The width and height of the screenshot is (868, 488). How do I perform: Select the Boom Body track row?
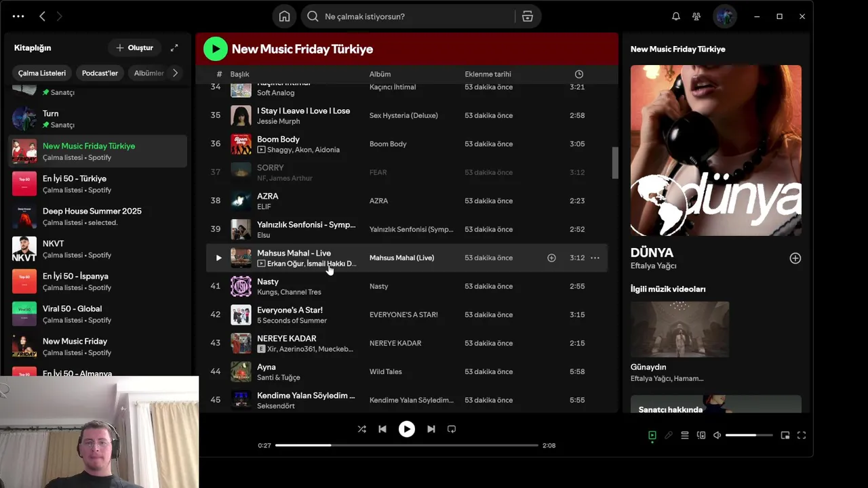407,144
